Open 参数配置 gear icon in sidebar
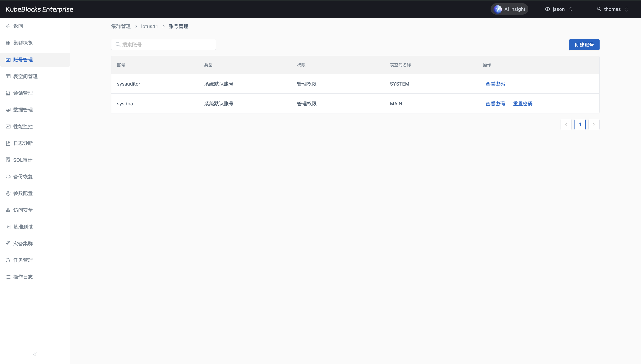The height and width of the screenshot is (364, 641). (x=8, y=194)
